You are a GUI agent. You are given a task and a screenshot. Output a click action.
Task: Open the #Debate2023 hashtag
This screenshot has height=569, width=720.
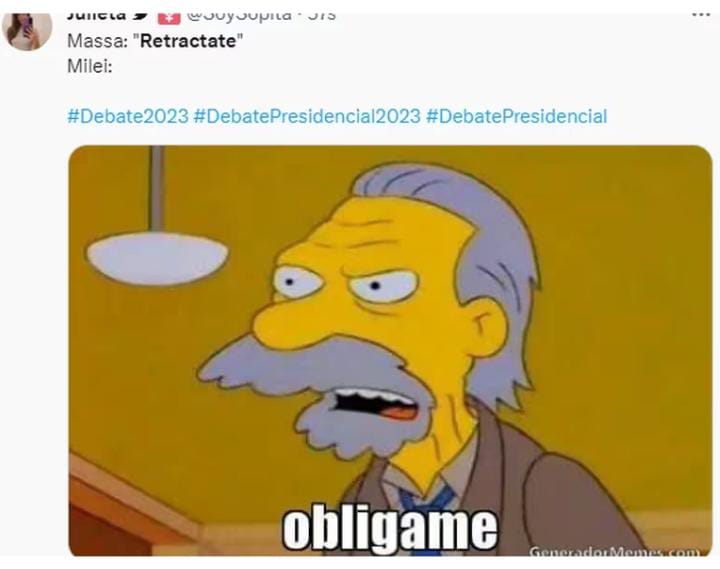click(128, 116)
